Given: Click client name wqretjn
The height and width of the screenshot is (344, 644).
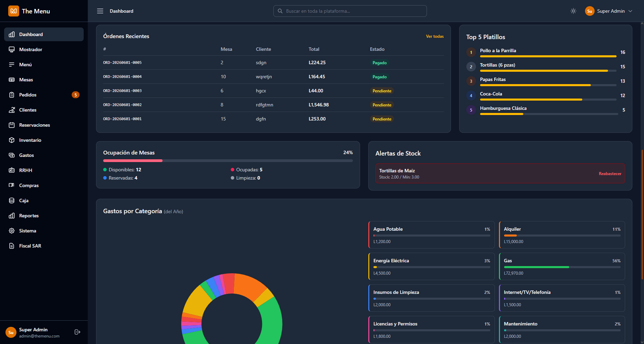Looking at the screenshot, I should tap(264, 77).
